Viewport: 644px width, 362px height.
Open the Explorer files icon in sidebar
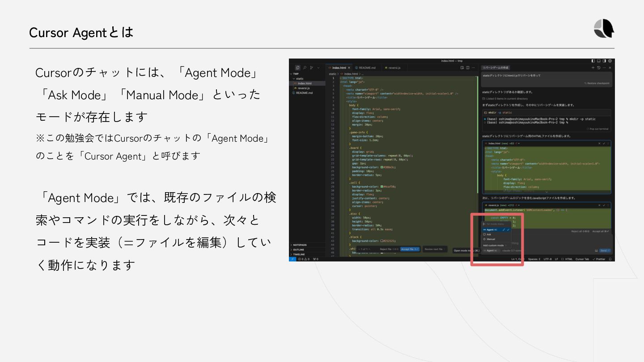297,67
